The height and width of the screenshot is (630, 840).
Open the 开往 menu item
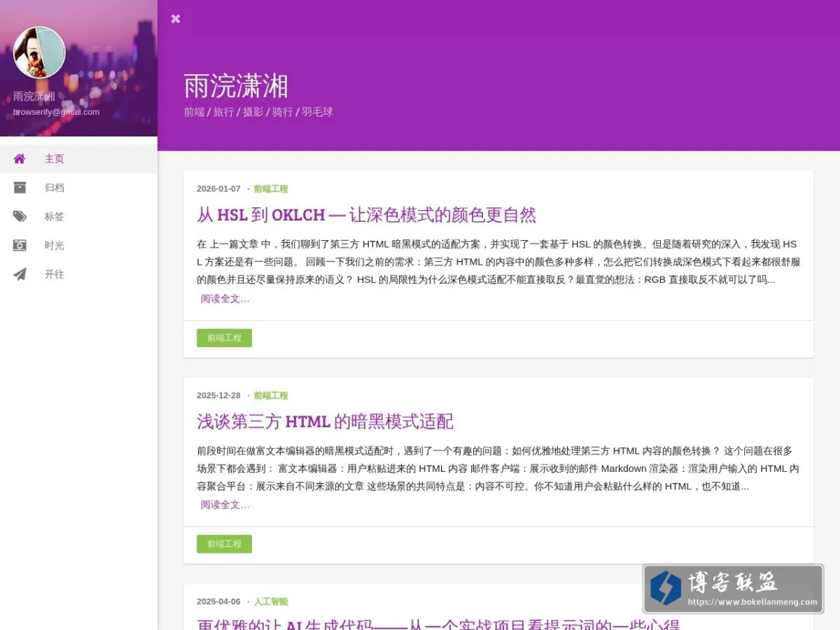coord(78,274)
